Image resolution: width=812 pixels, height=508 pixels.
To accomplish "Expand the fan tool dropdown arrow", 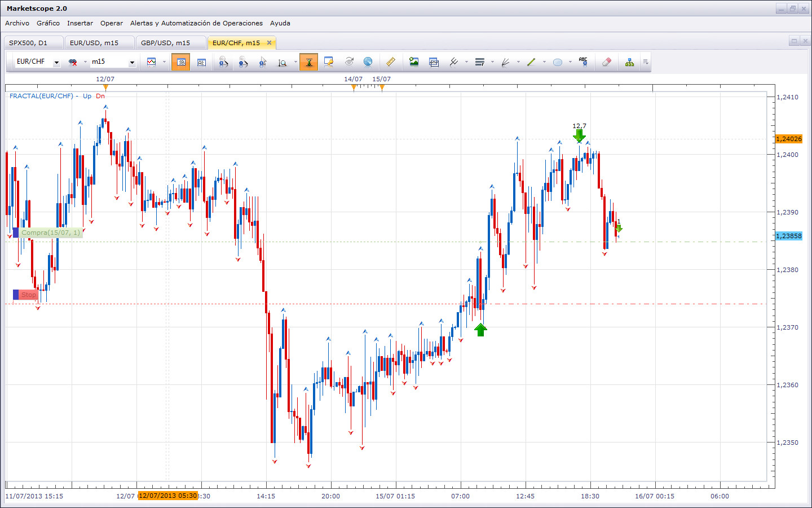I will pos(518,62).
